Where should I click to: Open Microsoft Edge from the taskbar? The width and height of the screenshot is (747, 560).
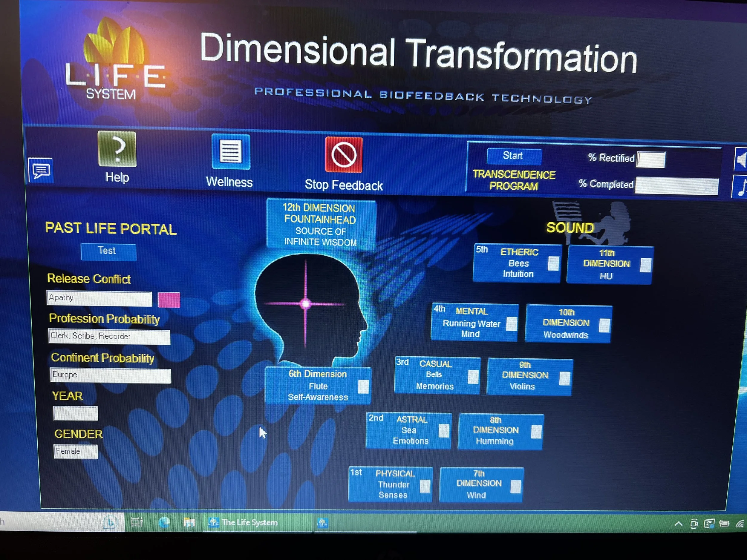pos(164,523)
